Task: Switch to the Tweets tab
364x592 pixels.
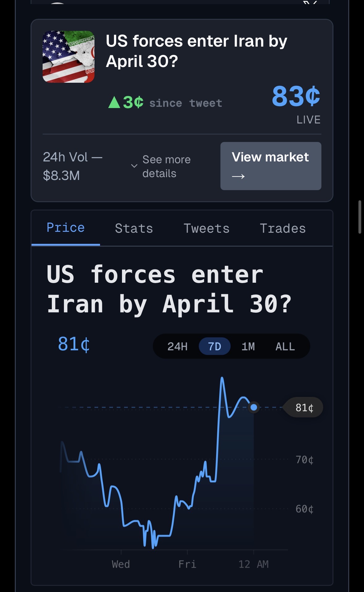Action: [207, 228]
